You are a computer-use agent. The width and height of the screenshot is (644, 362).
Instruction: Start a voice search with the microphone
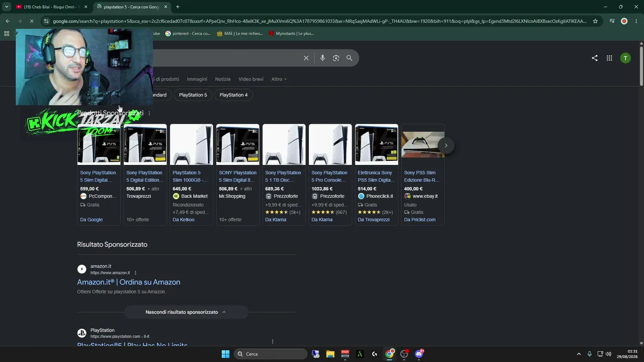pyautogui.click(x=323, y=58)
